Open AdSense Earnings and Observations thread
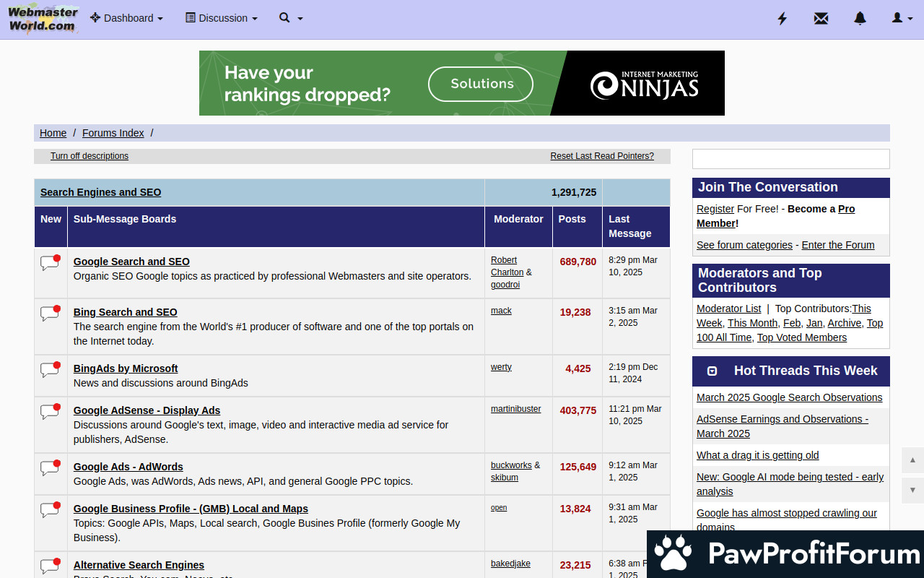The width and height of the screenshot is (924, 578). coord(783,426)
